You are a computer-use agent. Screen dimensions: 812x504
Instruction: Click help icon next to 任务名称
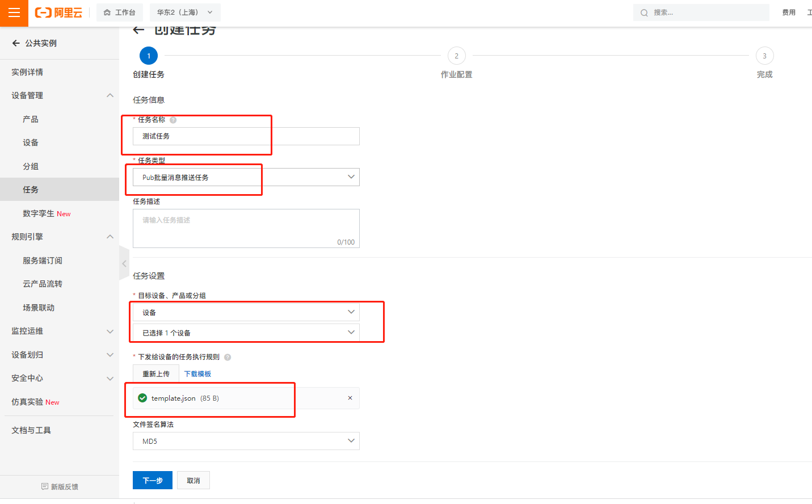point(173,120)
